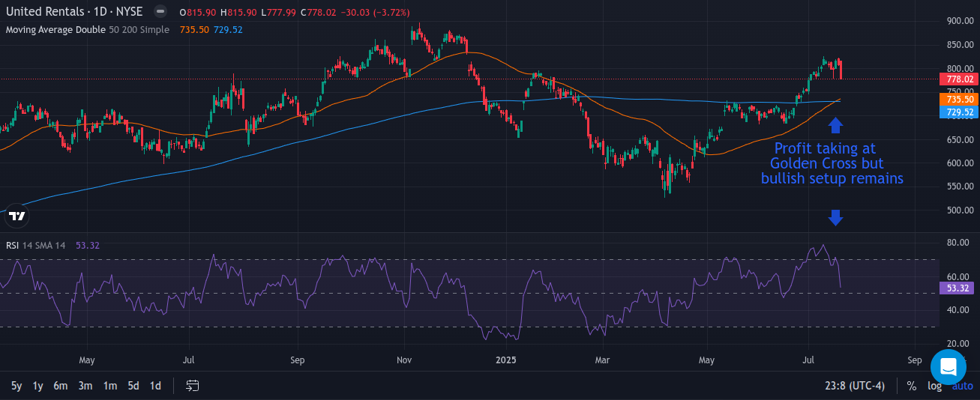Select the 5d date range

point(133,386)
